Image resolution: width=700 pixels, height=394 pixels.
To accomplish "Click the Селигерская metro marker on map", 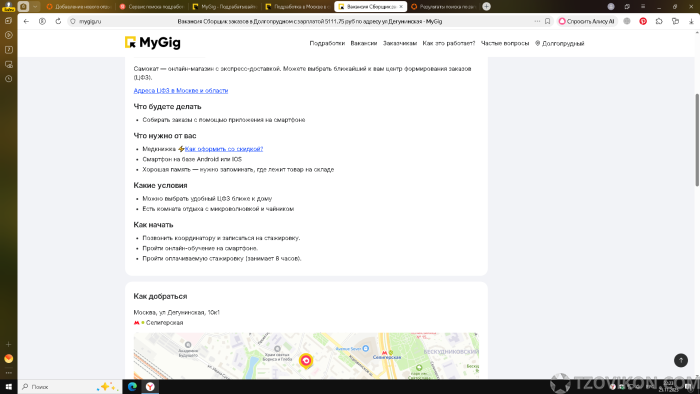I will tap(387, 355).
